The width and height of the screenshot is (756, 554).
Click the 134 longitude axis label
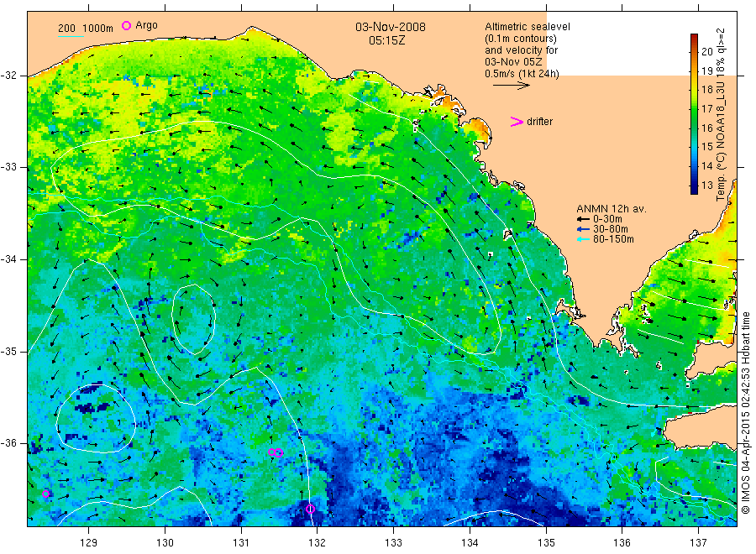(x=470, y=543)
